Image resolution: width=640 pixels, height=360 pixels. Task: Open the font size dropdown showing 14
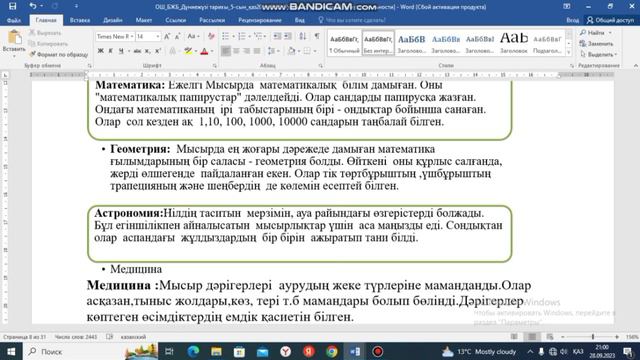tap(158, 36)
